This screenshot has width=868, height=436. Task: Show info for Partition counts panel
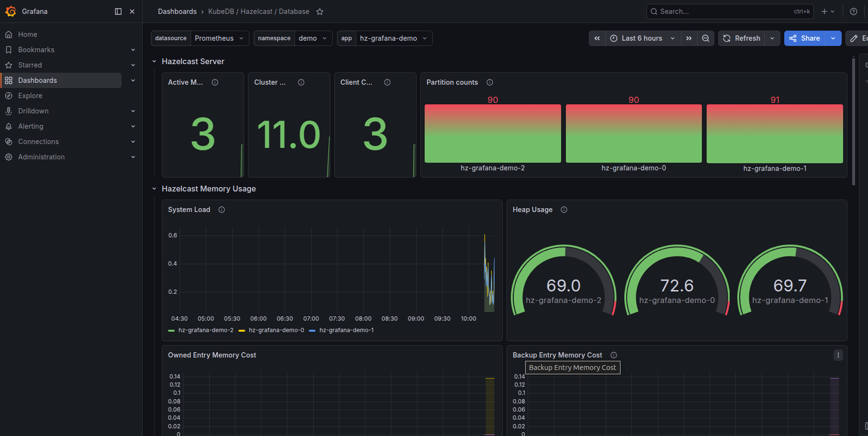(x=490, y=82)
